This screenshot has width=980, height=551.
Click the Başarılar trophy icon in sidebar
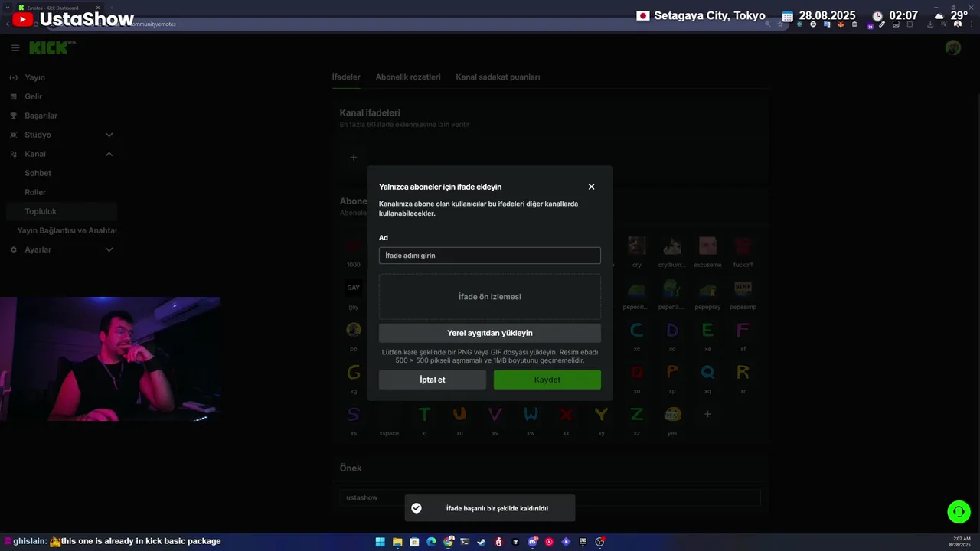[x=13, y=116]
